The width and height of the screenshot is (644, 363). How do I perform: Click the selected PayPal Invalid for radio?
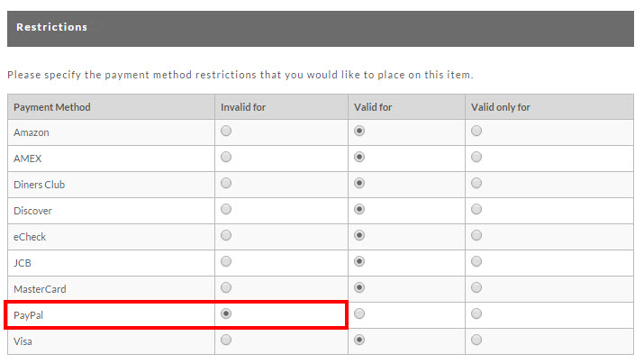click(x=226, y=313)
